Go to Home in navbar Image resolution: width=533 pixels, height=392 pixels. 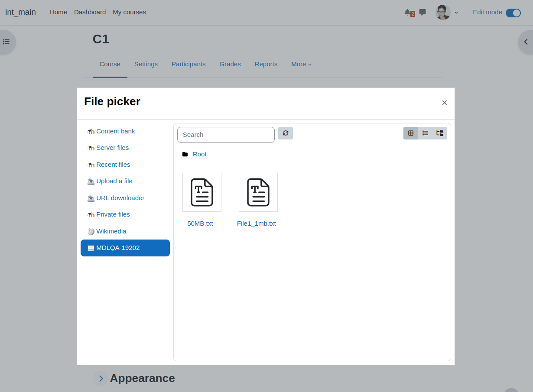(58, 12)
